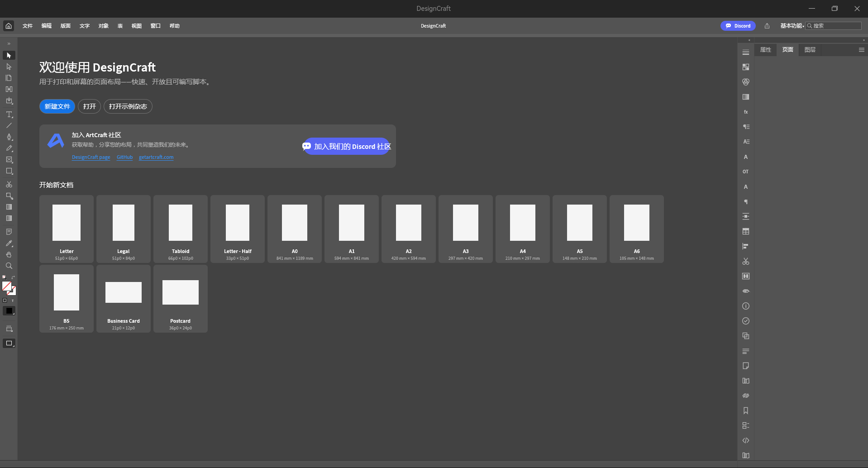This screenshot has width=868, height=468.
Task: Click the share icon beside Discord
Action: tap(767, 26)
